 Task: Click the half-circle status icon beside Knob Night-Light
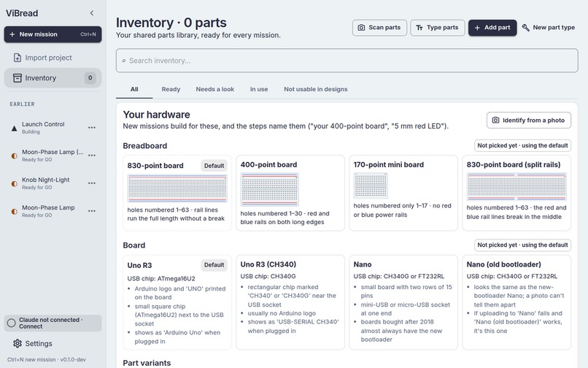click(15, 184)
